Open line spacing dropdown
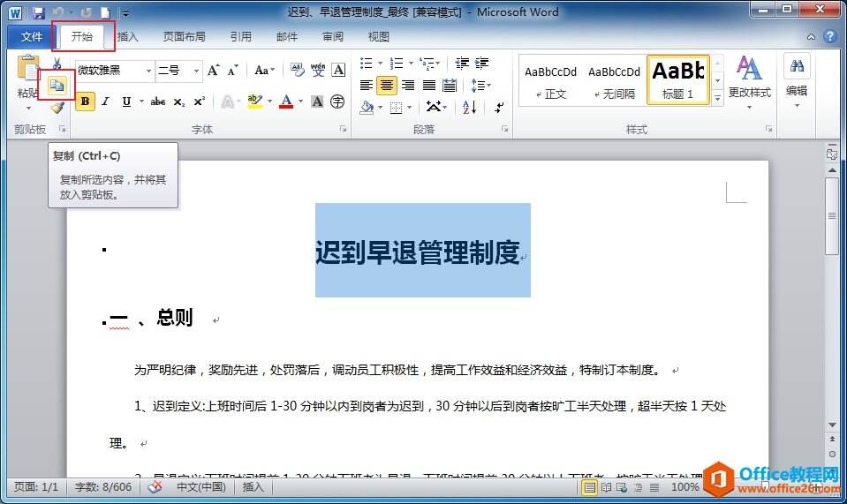The height and width of the screenshot is (504, 847). pos(480,86)
